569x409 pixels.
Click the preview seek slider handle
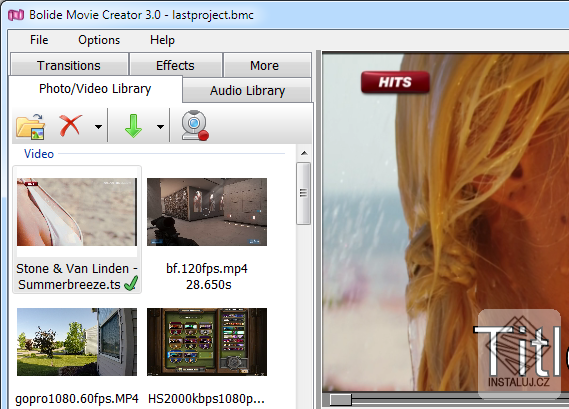pyautogui.click(x=340, y=400)
